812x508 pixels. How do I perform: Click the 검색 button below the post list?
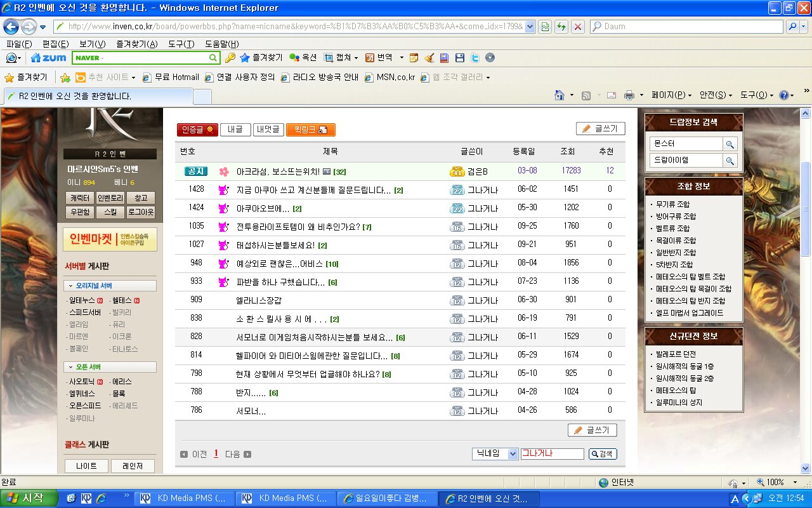tap(602, 454)
